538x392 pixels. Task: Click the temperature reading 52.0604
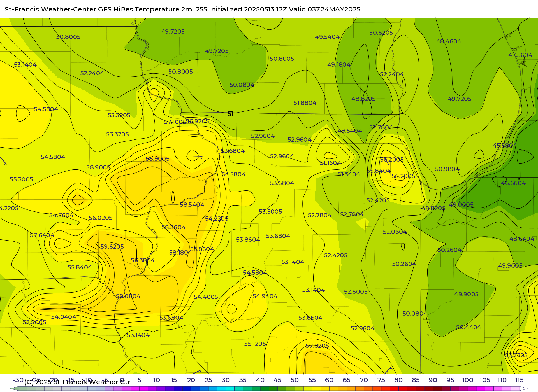pyautogui.click(x=395, y=232)
